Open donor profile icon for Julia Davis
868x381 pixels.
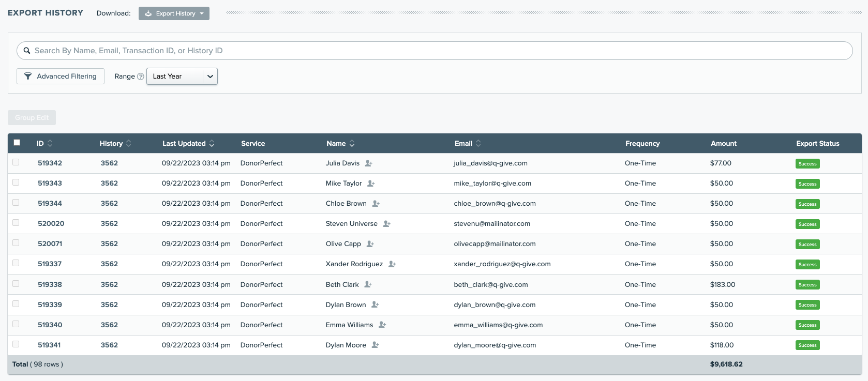tap(368, 163)
